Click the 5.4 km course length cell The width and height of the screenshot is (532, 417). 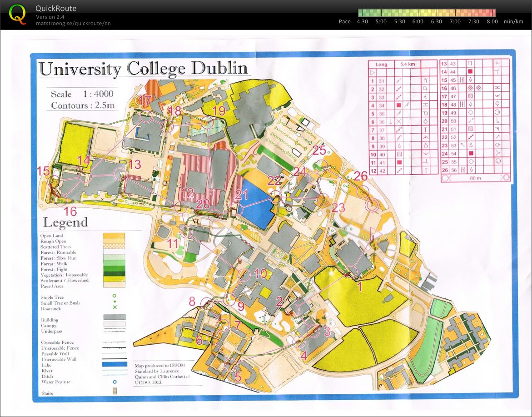coord(408,64)
